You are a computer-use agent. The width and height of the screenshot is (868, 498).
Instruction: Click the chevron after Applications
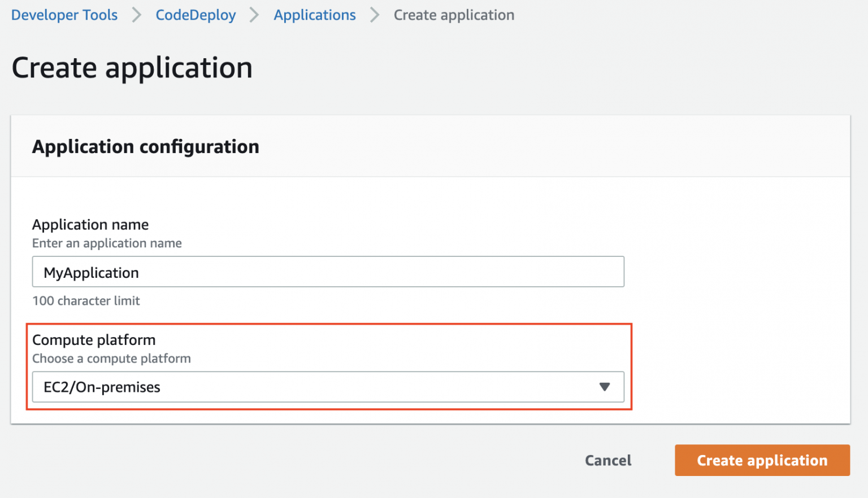point(374,15)
